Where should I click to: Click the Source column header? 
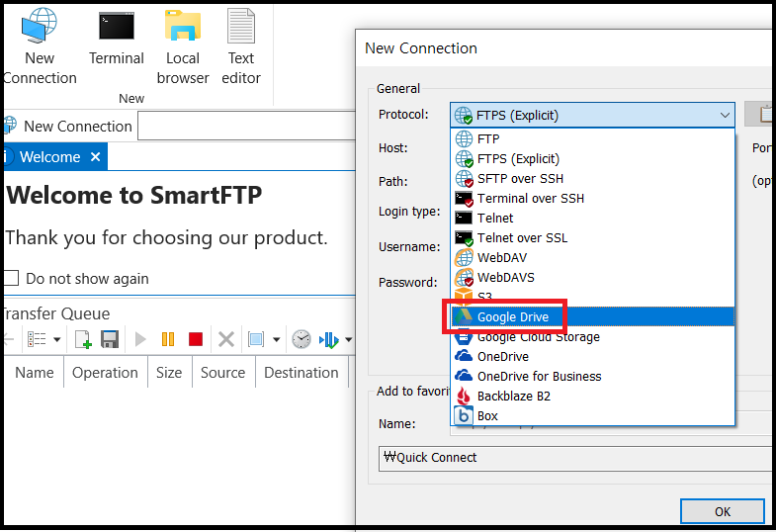223,373
